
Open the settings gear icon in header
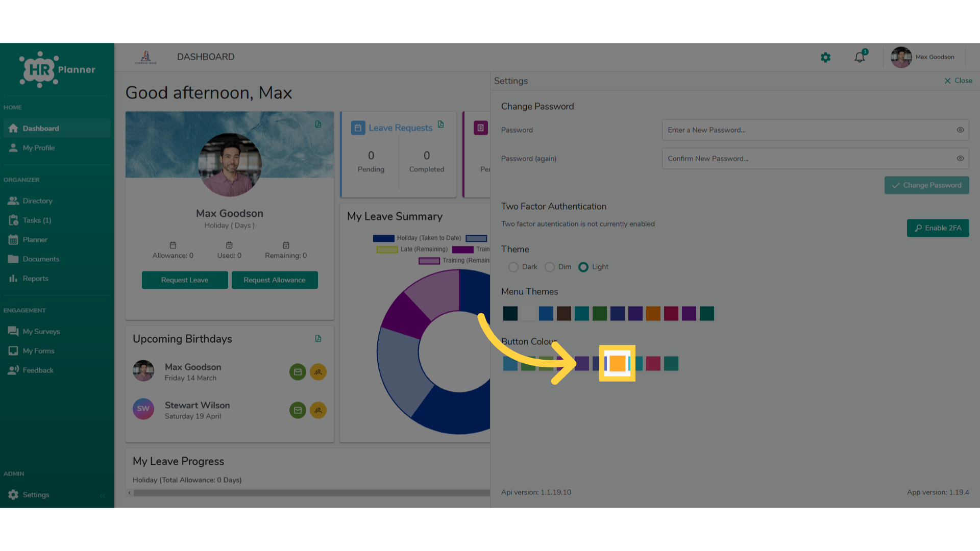tap(825, 57)
